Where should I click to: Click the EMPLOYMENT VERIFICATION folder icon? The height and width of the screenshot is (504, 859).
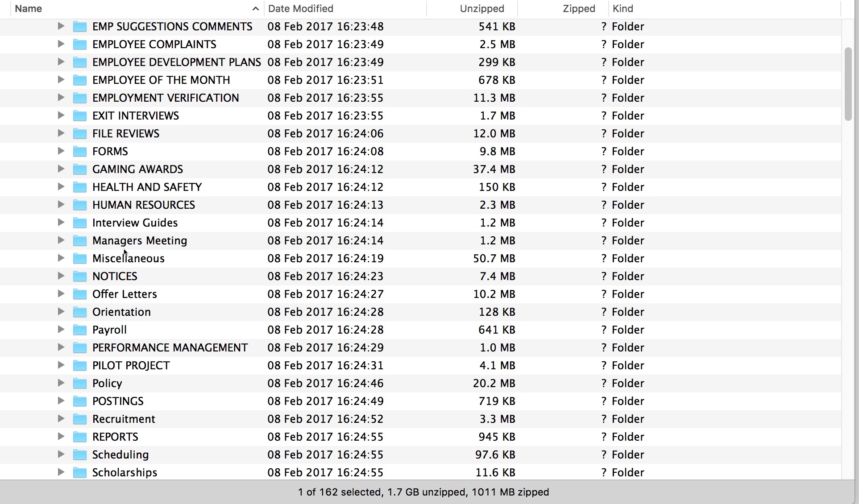coord(80,98)
